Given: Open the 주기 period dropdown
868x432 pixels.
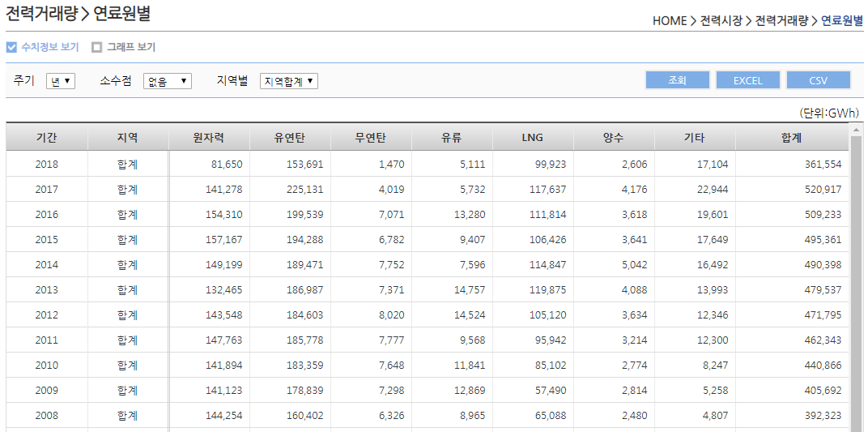Looking at the screenshot, I should coord(61,81).
